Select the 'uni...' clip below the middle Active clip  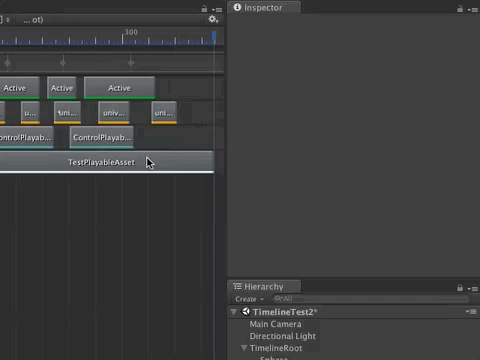[x=67, y=113]
